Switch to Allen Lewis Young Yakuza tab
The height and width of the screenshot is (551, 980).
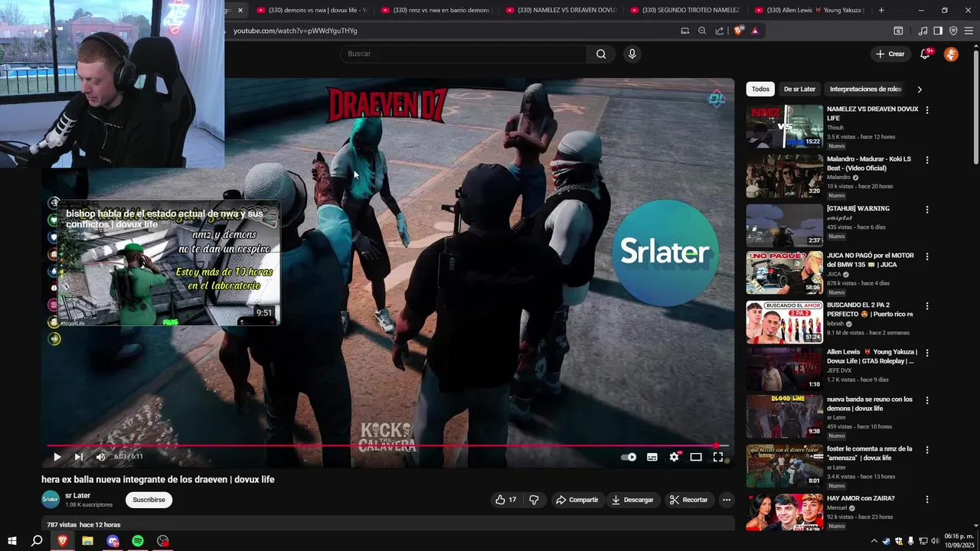coord(808,10)
